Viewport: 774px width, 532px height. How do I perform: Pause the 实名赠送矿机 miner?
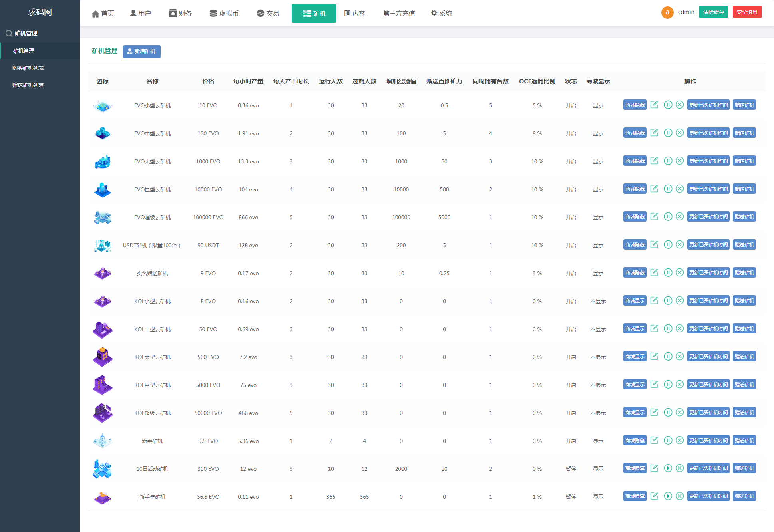tap(668, 272)
